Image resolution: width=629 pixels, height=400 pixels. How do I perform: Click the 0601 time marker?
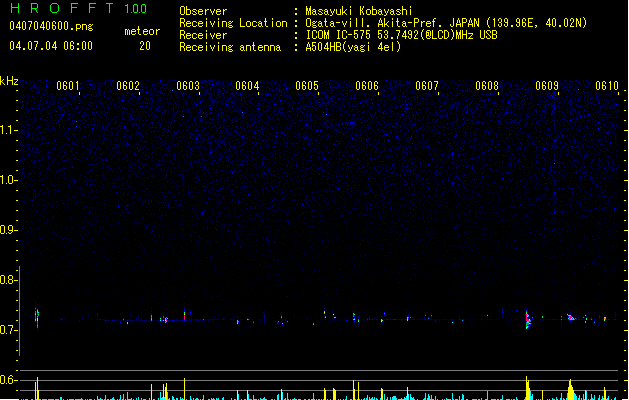pyautogui.click(x=67, y=86)
